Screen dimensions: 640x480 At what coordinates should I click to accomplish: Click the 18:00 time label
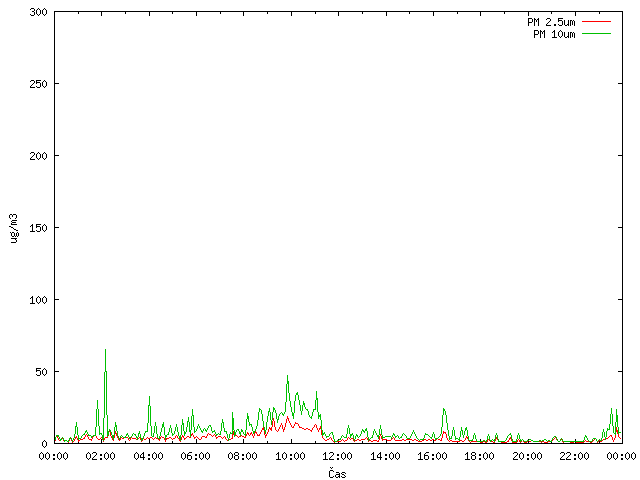[480, 456]
